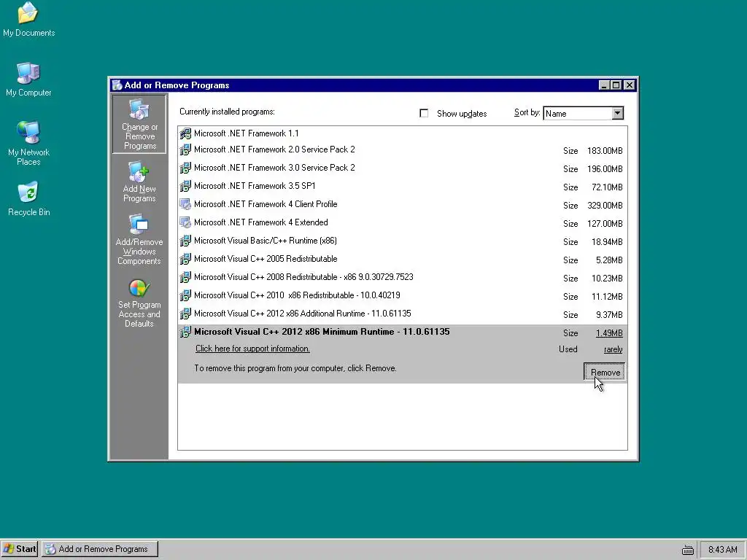The image size is (747, 560).
Task: Select Microsoft Visual C++ 2005 Redistributable
Action: coord(403,259)
